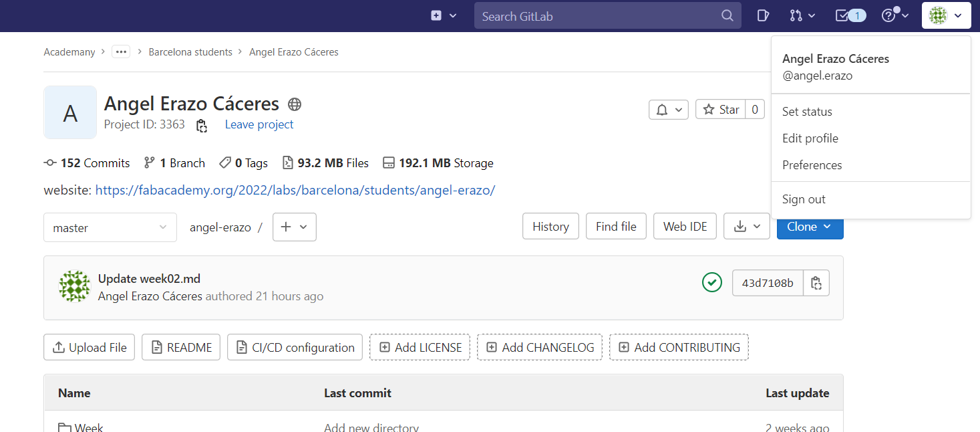Open the help question-mark menu
Viewport: 980px width, 432px height.
click(895, 15)
